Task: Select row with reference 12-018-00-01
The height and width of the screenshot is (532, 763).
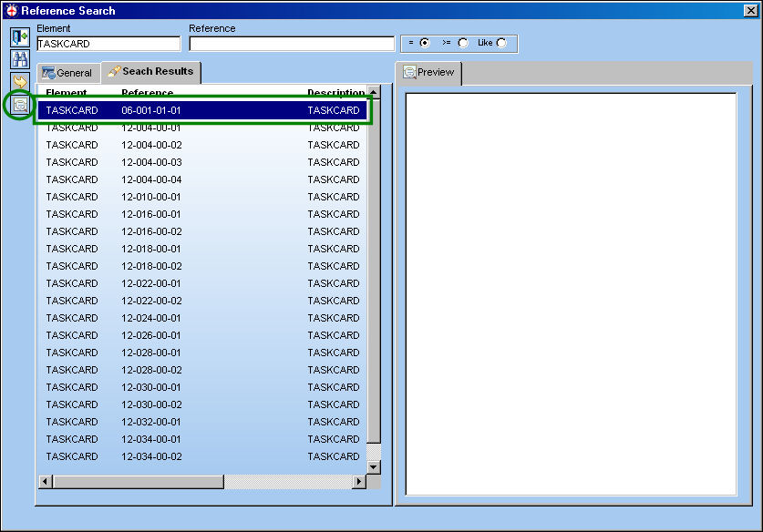Action: [202, 249]
